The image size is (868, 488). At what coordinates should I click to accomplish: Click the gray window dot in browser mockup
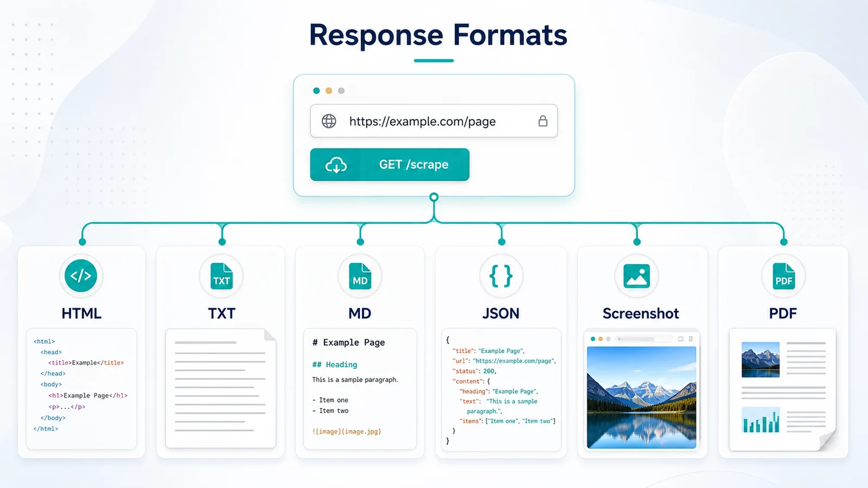341,91
